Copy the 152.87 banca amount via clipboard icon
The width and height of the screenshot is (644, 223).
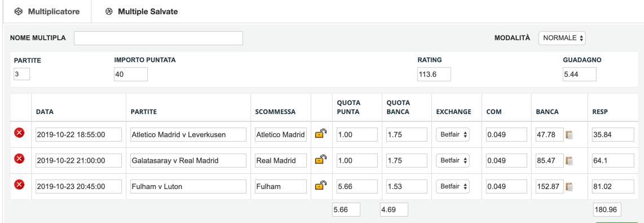click(569, 186)
